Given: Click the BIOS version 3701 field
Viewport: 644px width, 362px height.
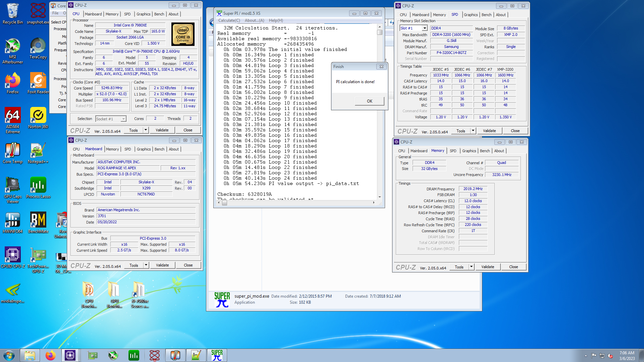Looking at the screenshot, I should pos(146,216).
